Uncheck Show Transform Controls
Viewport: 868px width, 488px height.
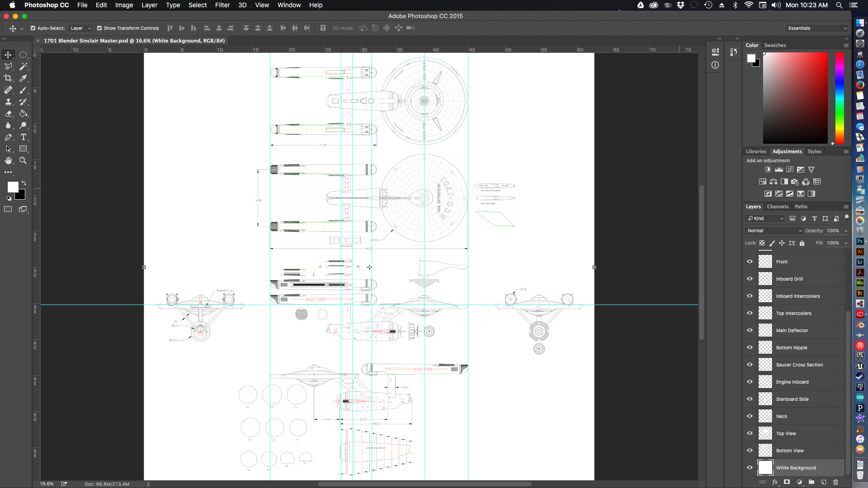click(x=99, y=28)
